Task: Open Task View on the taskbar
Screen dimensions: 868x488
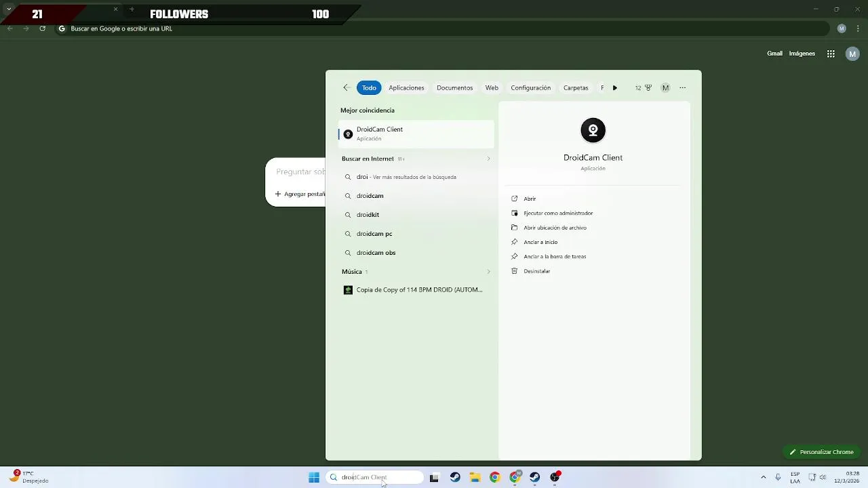Action: (434, 477)
